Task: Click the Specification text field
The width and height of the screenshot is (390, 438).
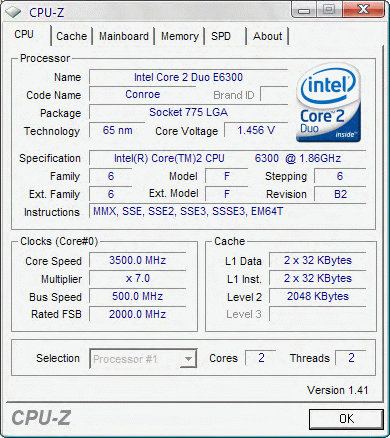Action: pyautogui.click(x=227, y=158)
